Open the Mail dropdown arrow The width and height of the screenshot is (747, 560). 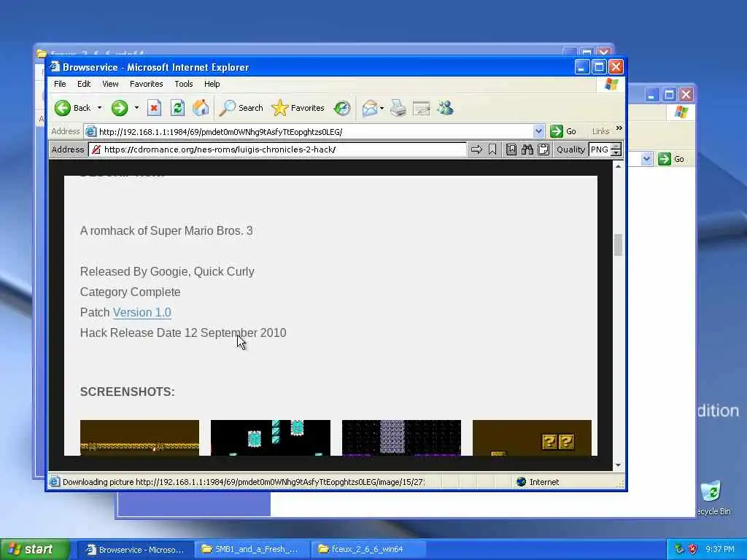click(382, 108)
